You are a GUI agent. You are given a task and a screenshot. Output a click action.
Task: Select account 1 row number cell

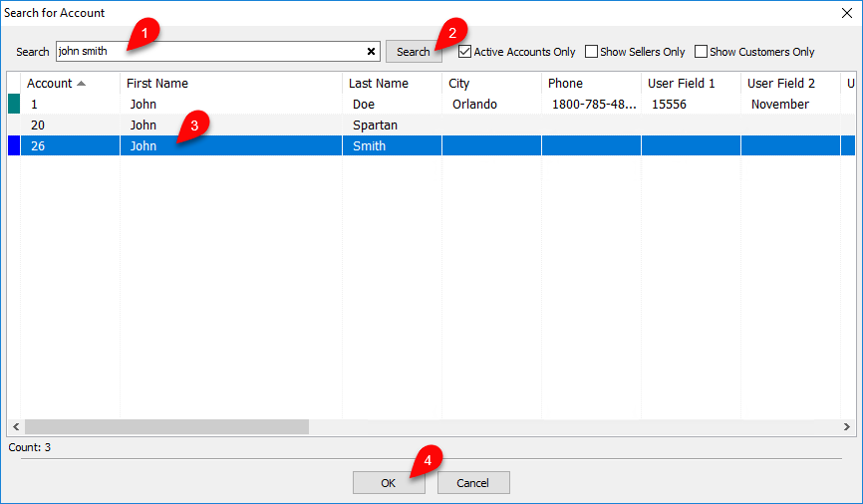(71, 104)
